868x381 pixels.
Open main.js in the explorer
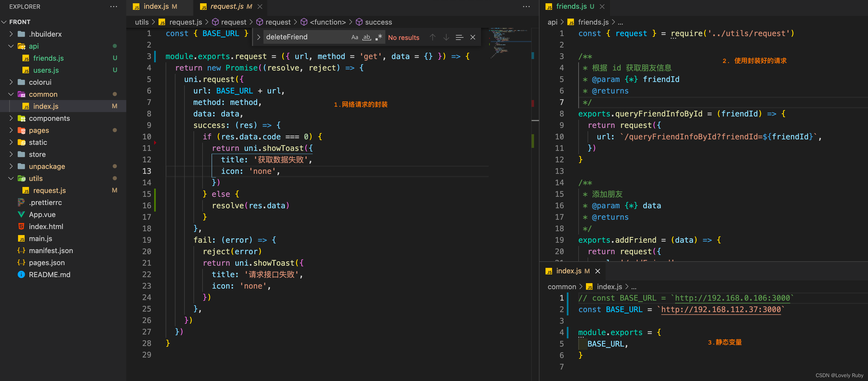click(63, 239)
